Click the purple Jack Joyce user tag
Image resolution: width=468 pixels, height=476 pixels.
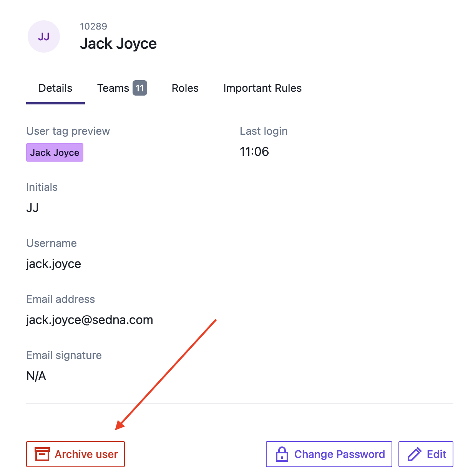pyautogui.click(x=55, y=152)
